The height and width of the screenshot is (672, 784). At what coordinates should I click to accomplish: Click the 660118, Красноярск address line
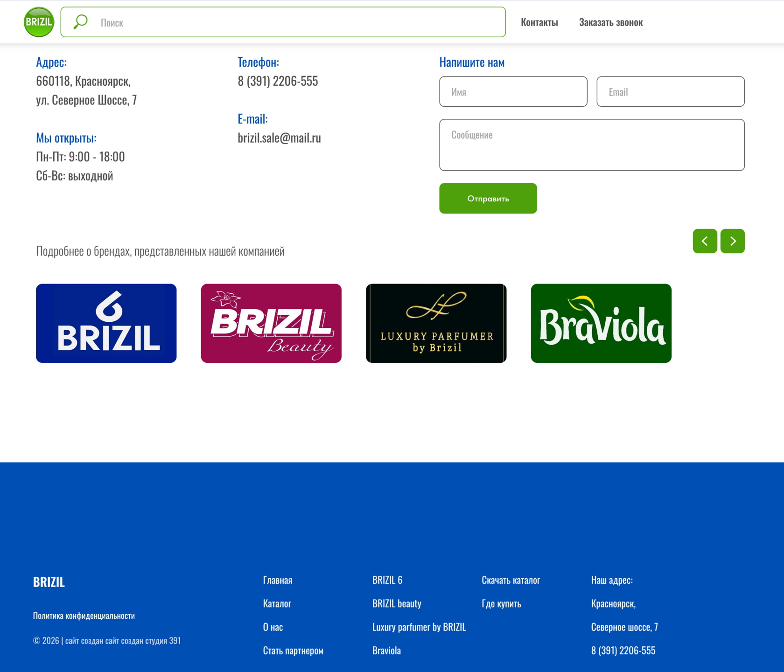84,81
